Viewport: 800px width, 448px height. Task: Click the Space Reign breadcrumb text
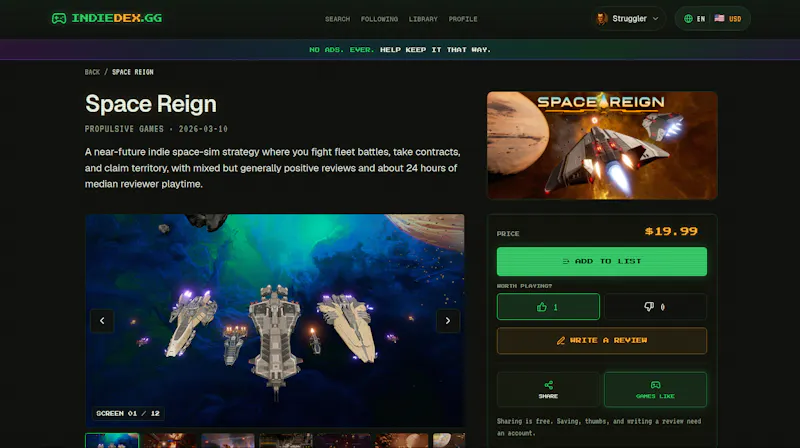pos(133,72)
